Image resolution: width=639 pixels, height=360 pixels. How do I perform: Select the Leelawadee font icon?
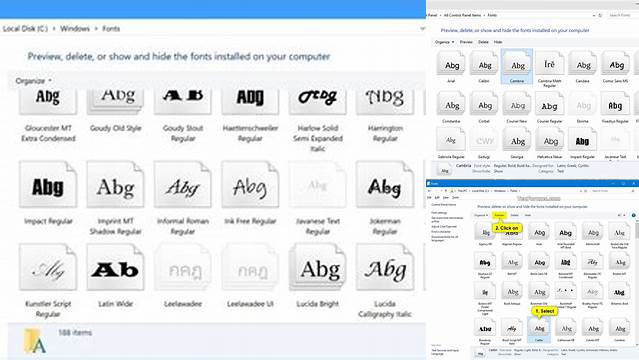pyautogui.click(x=183, y=267)
